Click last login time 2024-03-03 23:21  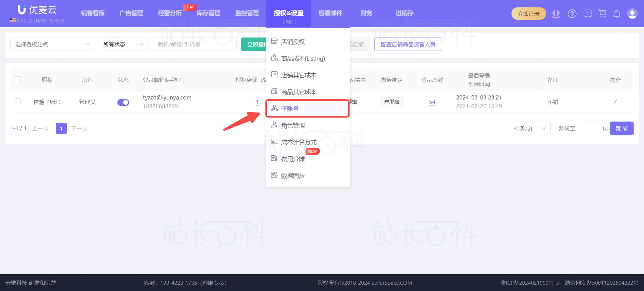click(479, 97)
